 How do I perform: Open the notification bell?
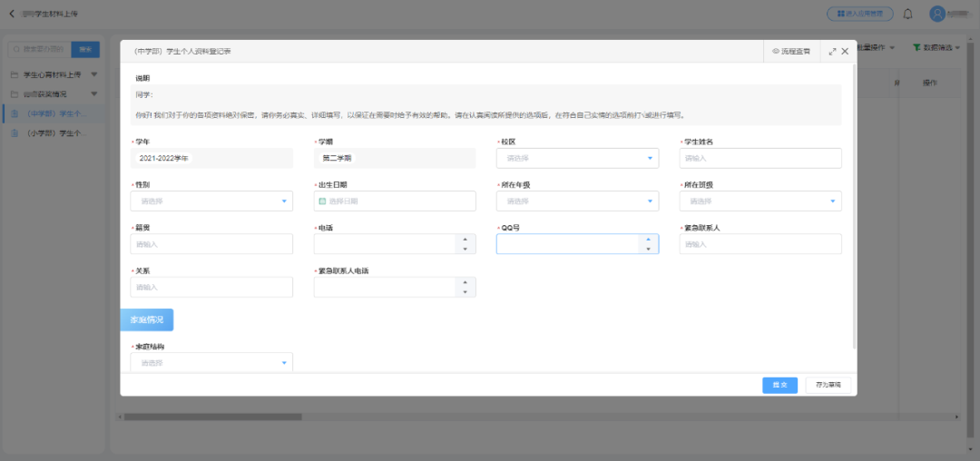[x=908, y=14]
